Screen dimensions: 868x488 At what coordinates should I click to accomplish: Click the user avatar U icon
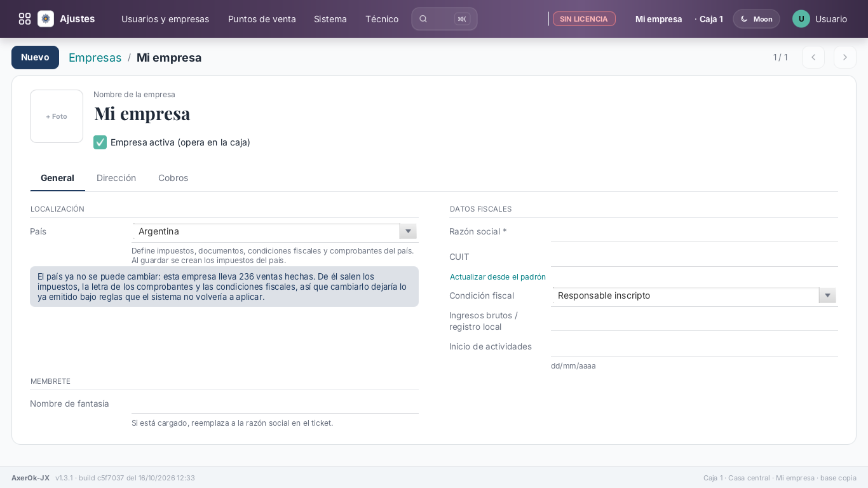point(801,19)
